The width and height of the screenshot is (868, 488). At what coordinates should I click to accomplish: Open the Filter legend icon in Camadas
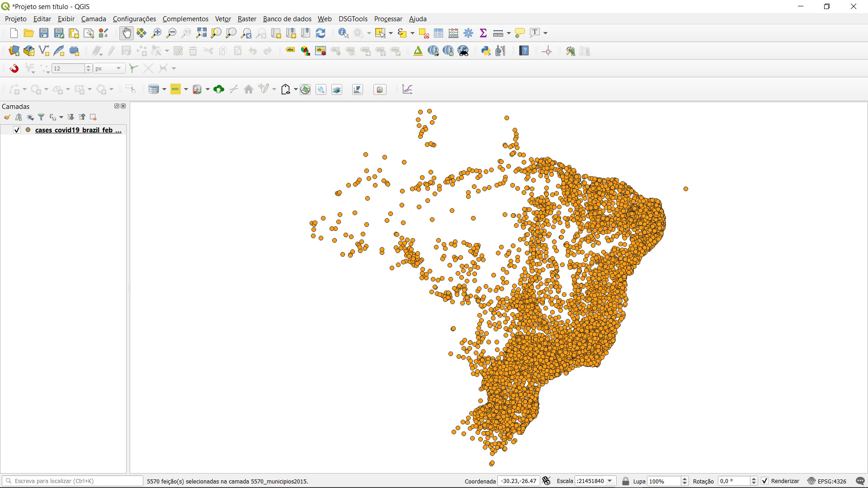pos(41,117)
